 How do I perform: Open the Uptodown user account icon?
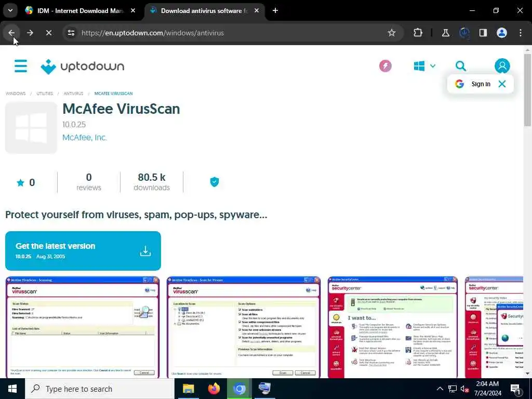tap(502, 66)
